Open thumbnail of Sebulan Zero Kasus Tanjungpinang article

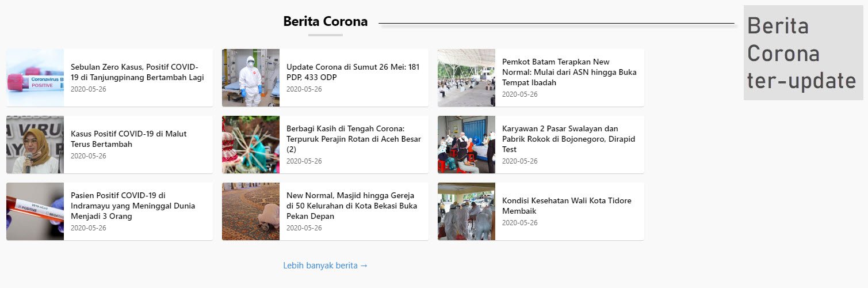(x=35, y=78)
